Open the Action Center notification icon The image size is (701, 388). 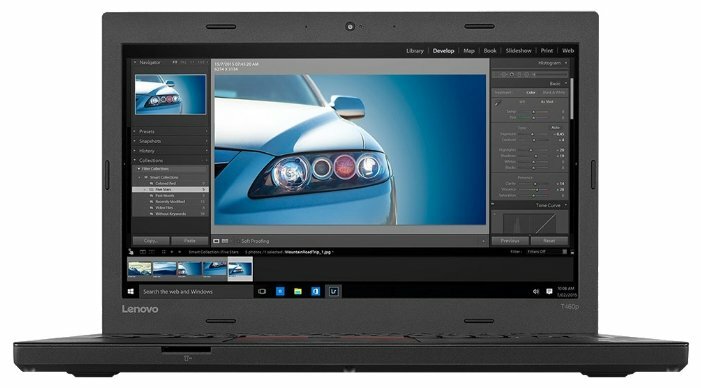tap(549, 291)
